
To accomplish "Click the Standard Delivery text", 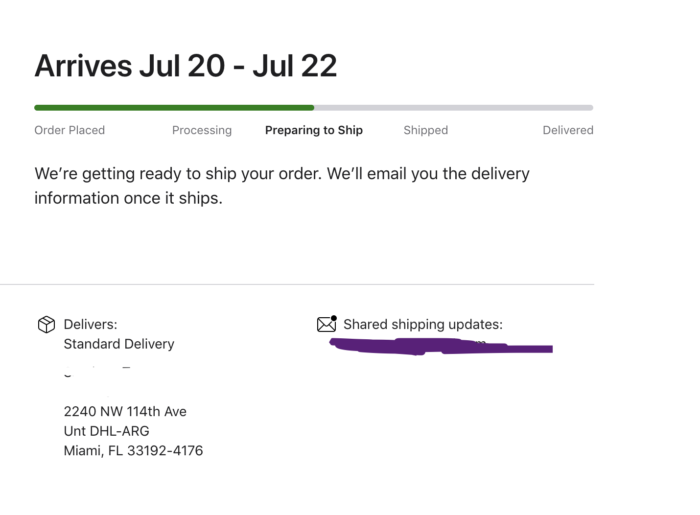I will click(x=119, y=344).
